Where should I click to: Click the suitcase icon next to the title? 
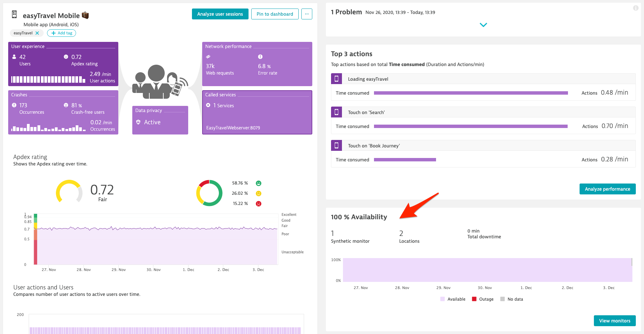click(x=85, y=15)
